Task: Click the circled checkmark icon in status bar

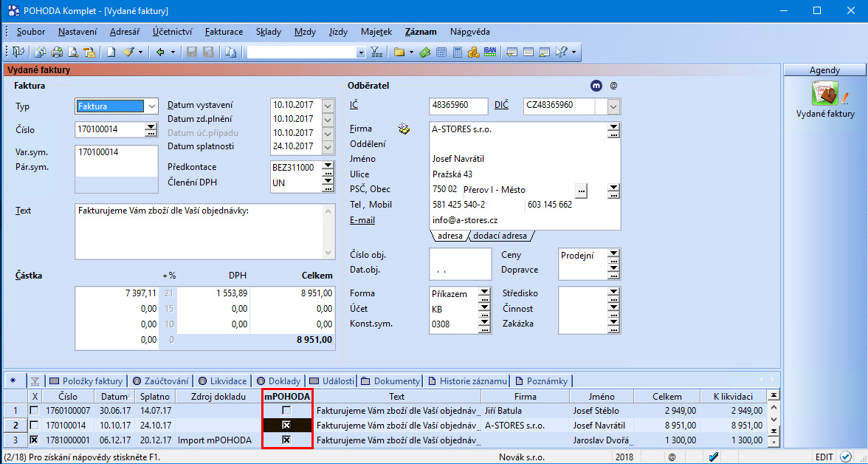Action: (x=845, y=457)
